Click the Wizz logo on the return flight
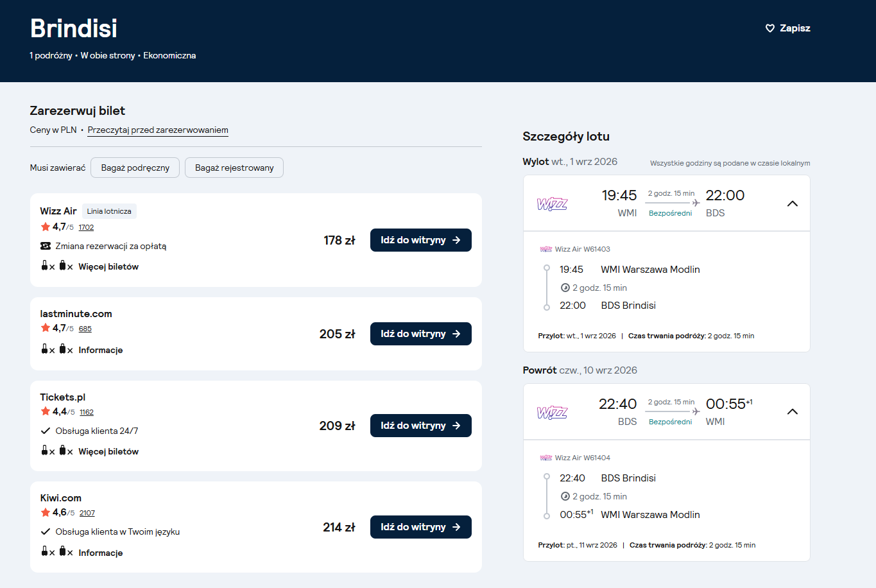 pyautogui.click(x=552, y=412)
